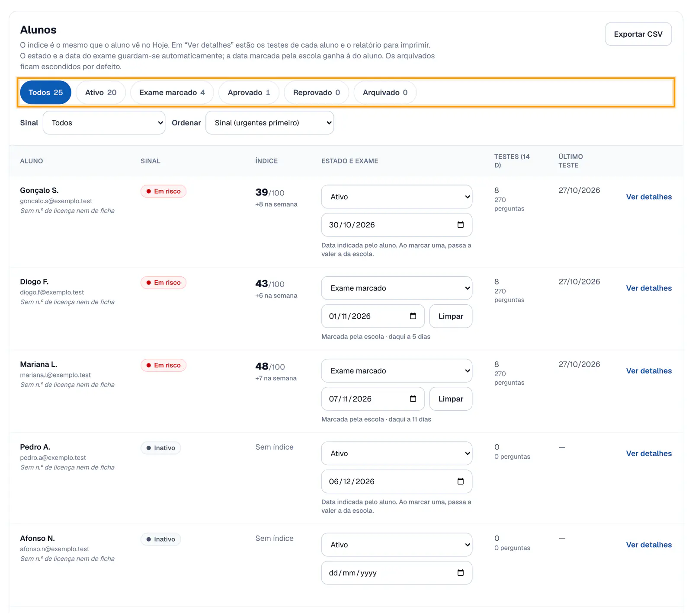This screenshot has width=692, height=616.
Task: Change Gonçalo S. status dropdown
Action: 397,197
